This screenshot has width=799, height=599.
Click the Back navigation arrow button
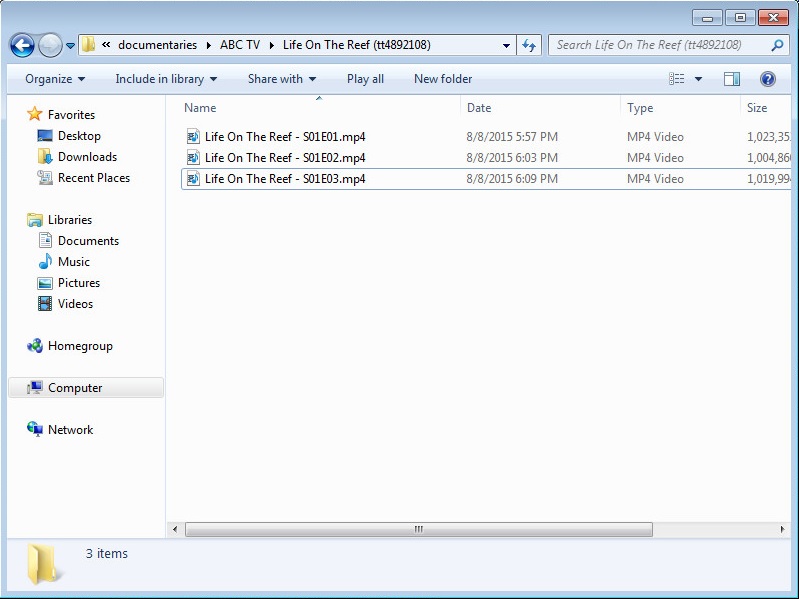coord(22,45)
